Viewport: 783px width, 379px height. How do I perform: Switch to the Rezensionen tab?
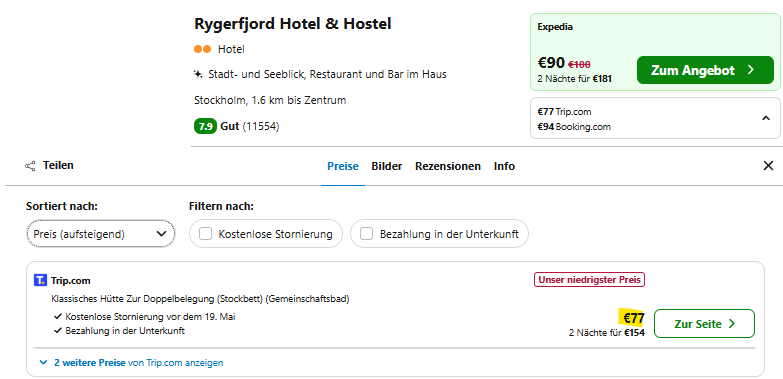[448, 166]
